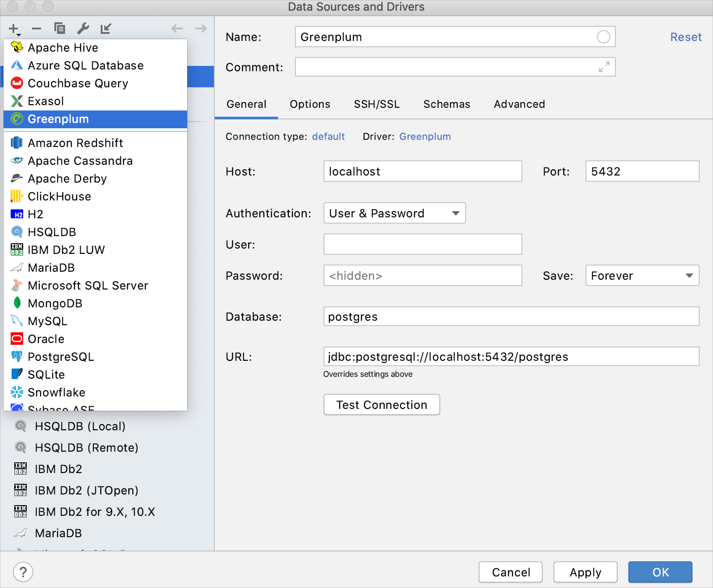
Task: Click the PostgreSQL elephant icon
Action: [x=17, y=356]
